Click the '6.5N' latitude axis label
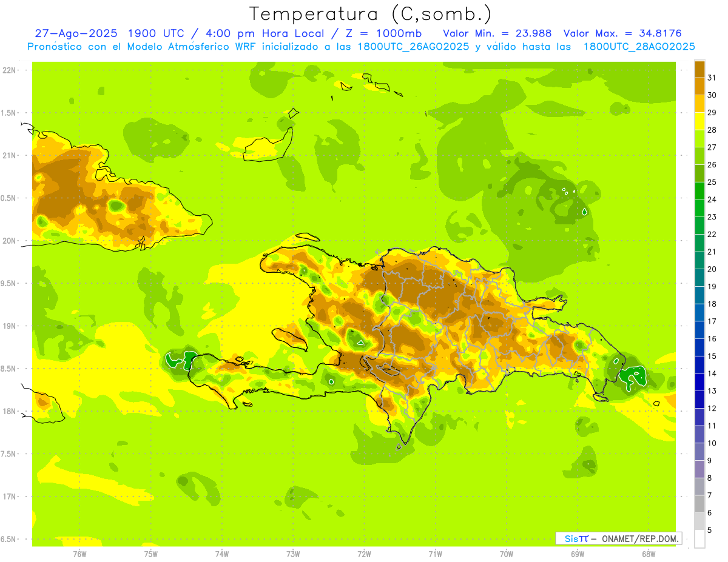This screenshot has width=728, height=562. pos(9,540)
